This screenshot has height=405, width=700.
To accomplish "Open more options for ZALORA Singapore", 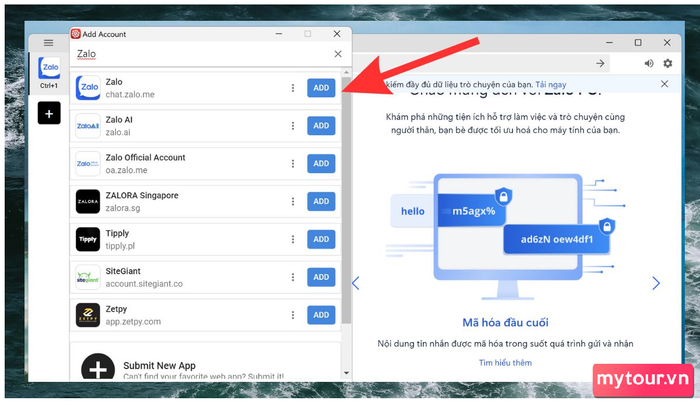I will pos(293,201).
